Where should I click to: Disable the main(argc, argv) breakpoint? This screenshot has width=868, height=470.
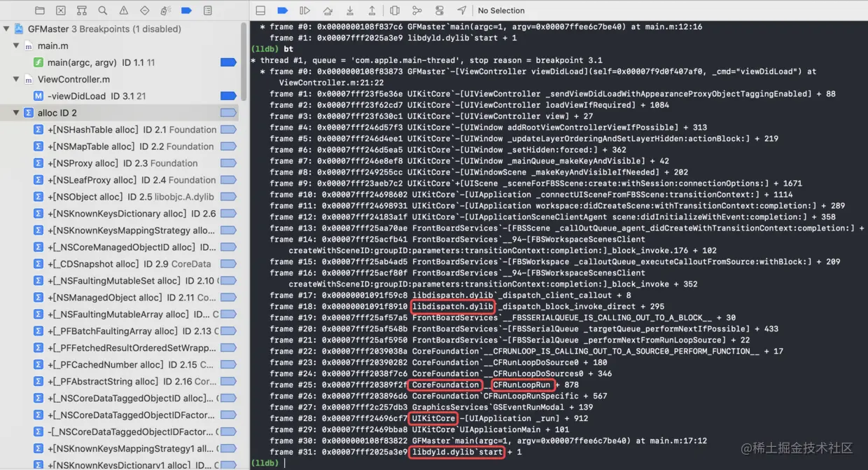click(x=228, y=62)
